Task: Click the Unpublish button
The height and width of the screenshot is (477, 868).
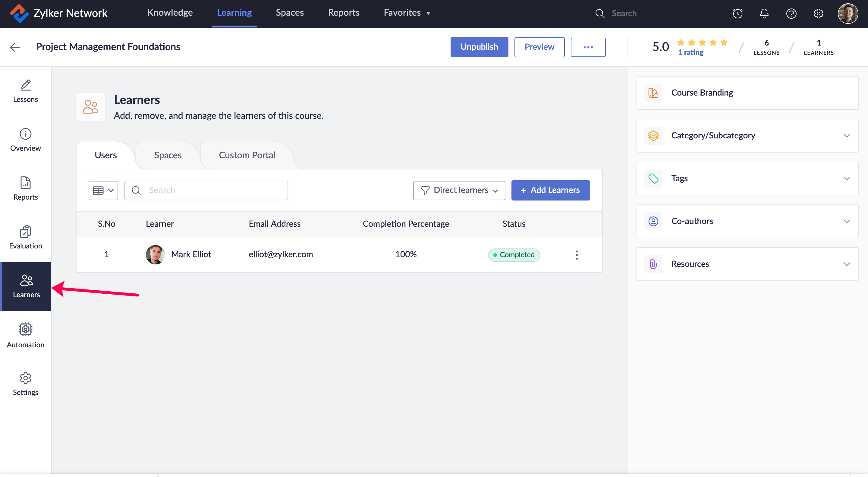Action: click(x=479, y=47)
